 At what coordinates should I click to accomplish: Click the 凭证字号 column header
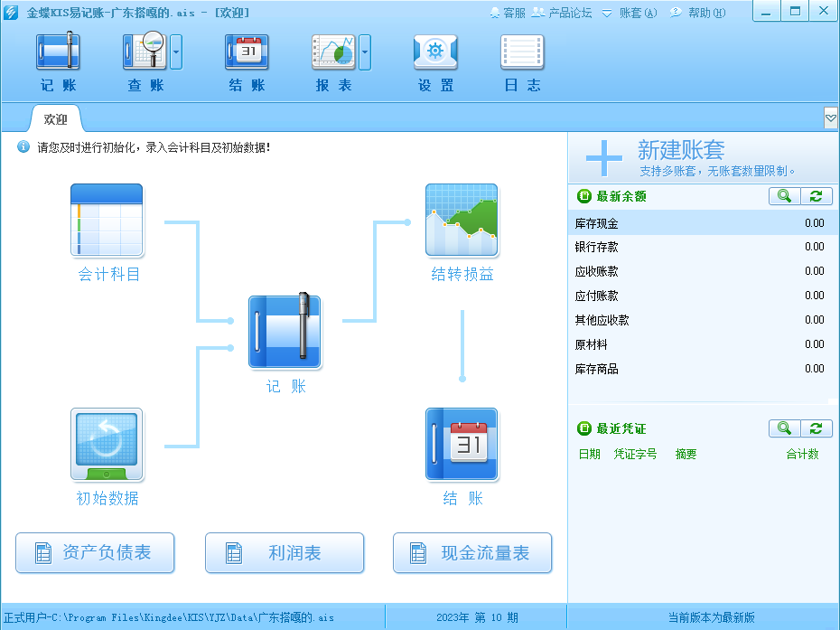[x=635, y=454]
